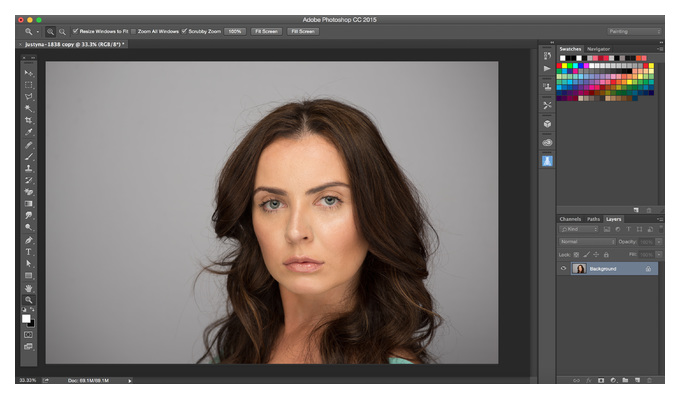Open the 3D cube panel icon
Image resolution: width=680 pixels, height=399 pixels.
[x=547, y=124]
